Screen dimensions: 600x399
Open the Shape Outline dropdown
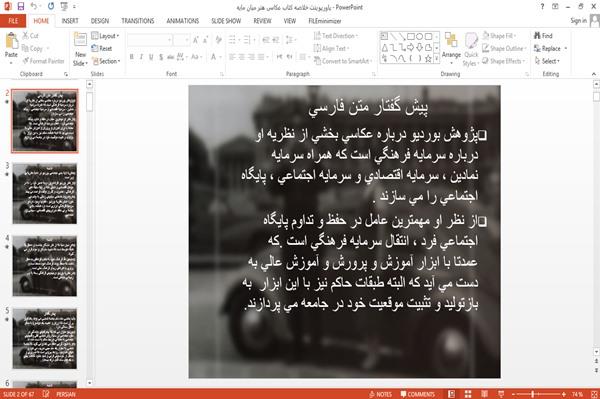[504, 48]
